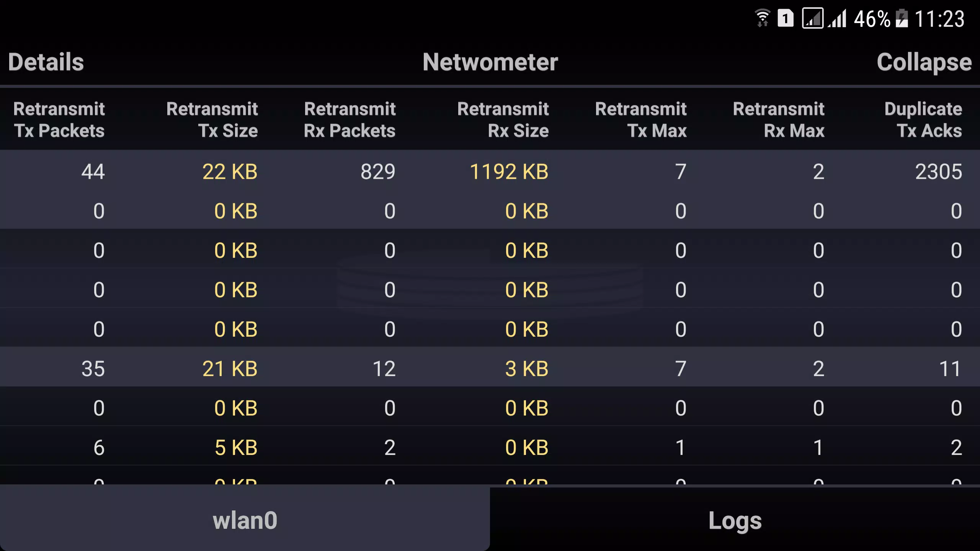Select the Duplicate Tx Acks column header
This screenshot has width=980, height=551.
coord(923,120)
